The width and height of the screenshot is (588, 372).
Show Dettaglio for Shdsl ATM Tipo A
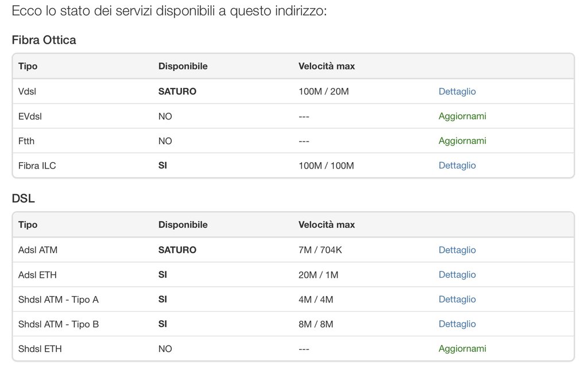457,300
